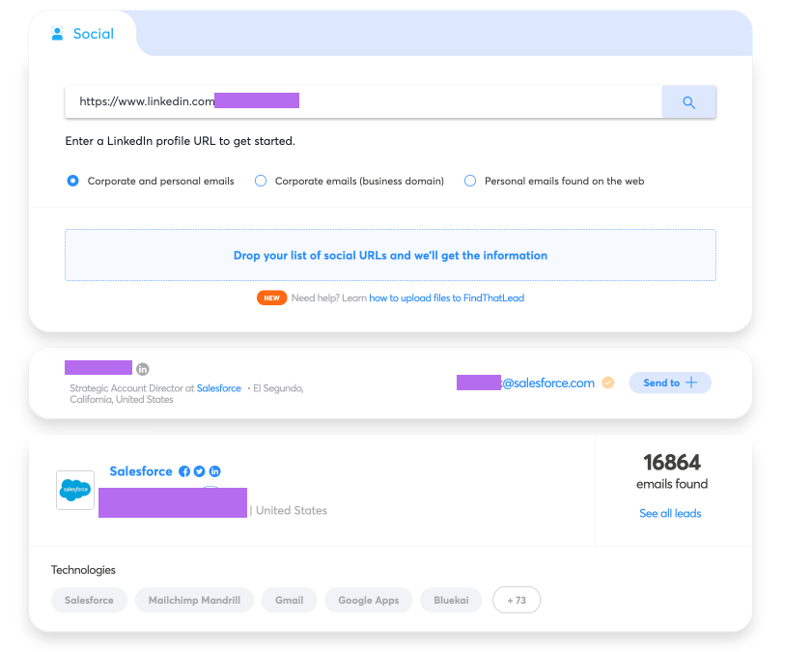Open how to upload files to FindThatLead

(446, 298)
